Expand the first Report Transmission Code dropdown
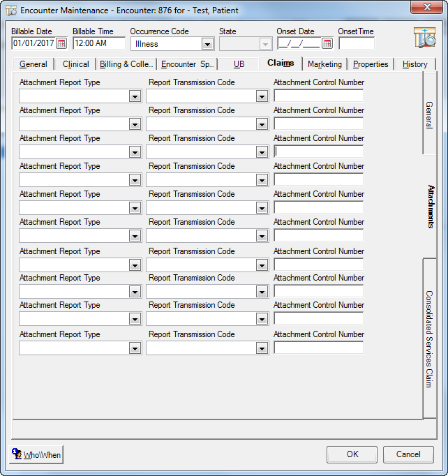This screenshot has width=448, height=476. (262, 96)
